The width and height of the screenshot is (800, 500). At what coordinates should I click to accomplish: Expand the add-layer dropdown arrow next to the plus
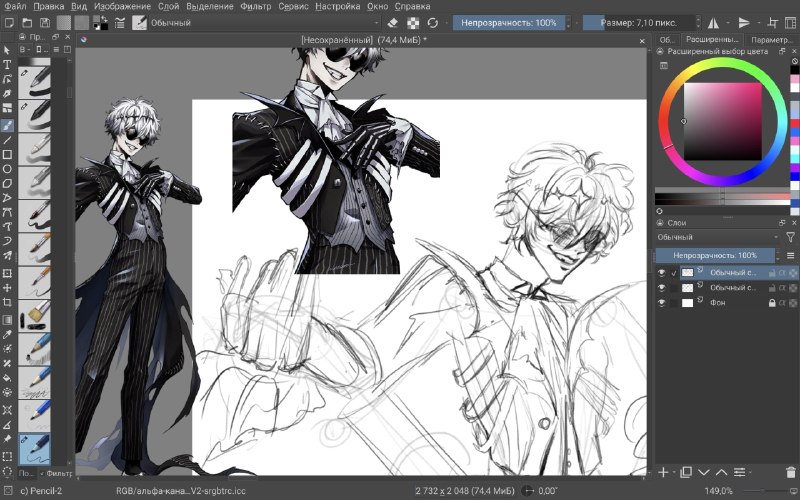[x=673, y=472]
